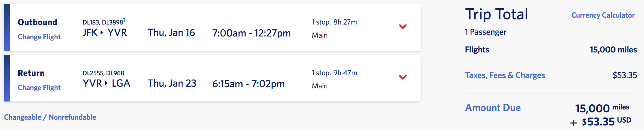The image size is (644, 130).
Task: Expand the Return flight details chevron
Action: pos(403,78)
